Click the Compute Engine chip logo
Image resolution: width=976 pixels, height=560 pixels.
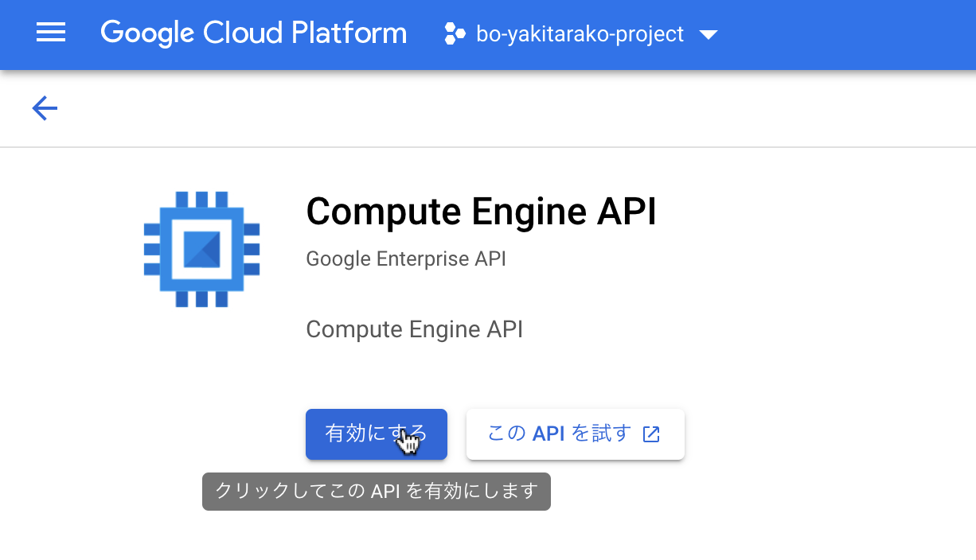click(201, 249)
